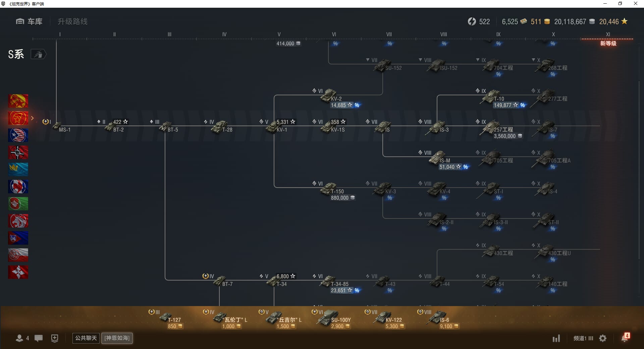This screenshot has height=349, width=644.
Task: Open the notification bell with badge 4
Action: (625, 338)
